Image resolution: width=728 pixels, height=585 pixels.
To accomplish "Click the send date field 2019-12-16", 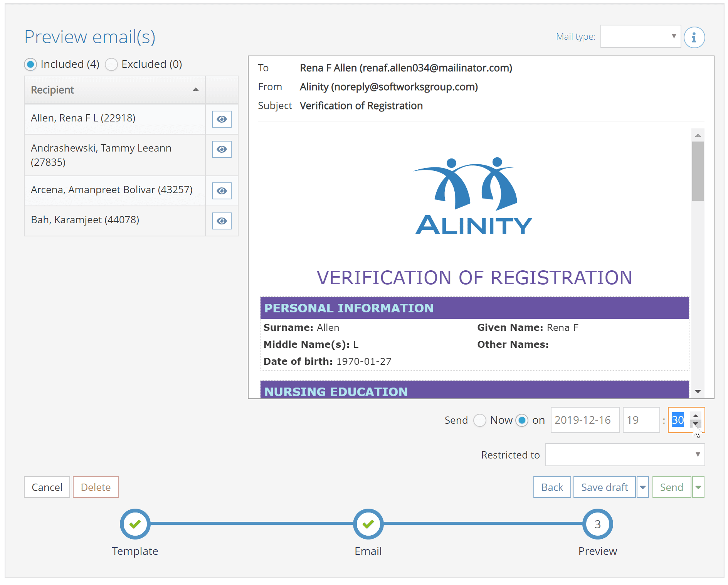I will coord(585,420).
